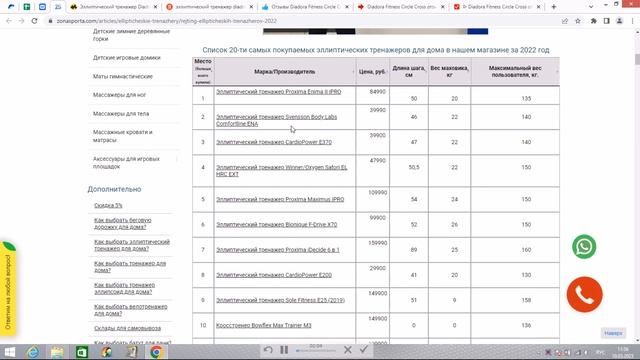Sort table by 'Максимальный вес пользователя' header
640x360 pixels.
point(515,71)
